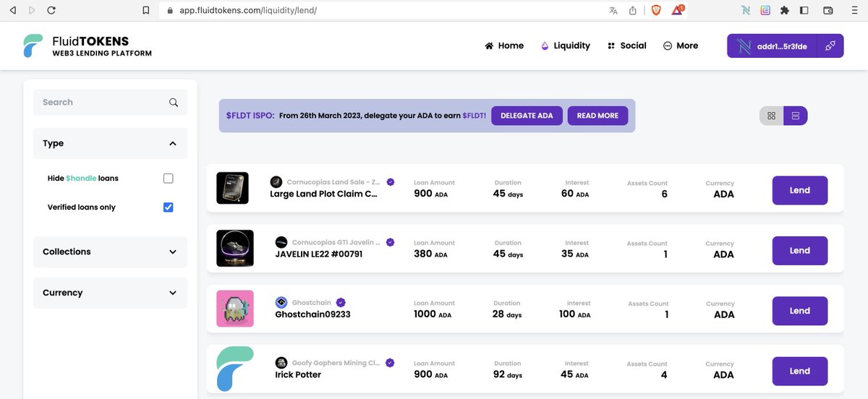Screen dimensions: 868x399
Task: Open the Brave wallet icon
Action: tap(828, 11)
